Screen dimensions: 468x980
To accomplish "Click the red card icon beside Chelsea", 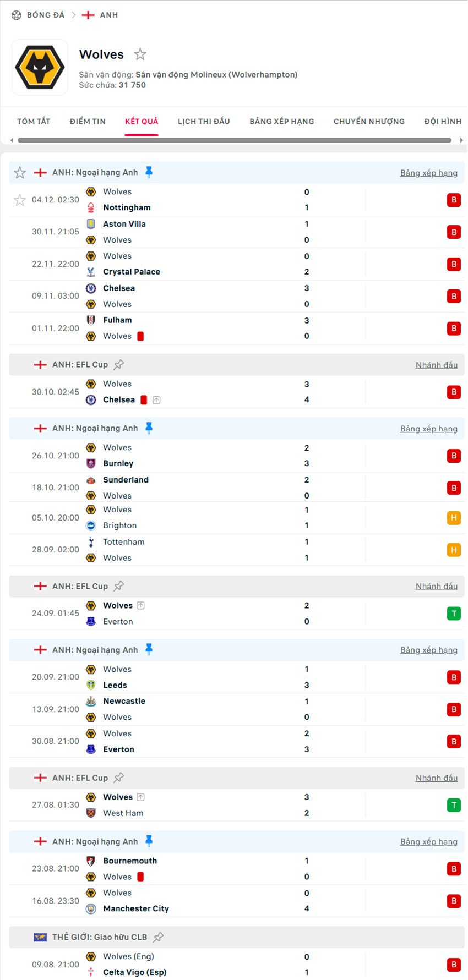I will pyautogui.click(x=143, y=399).
